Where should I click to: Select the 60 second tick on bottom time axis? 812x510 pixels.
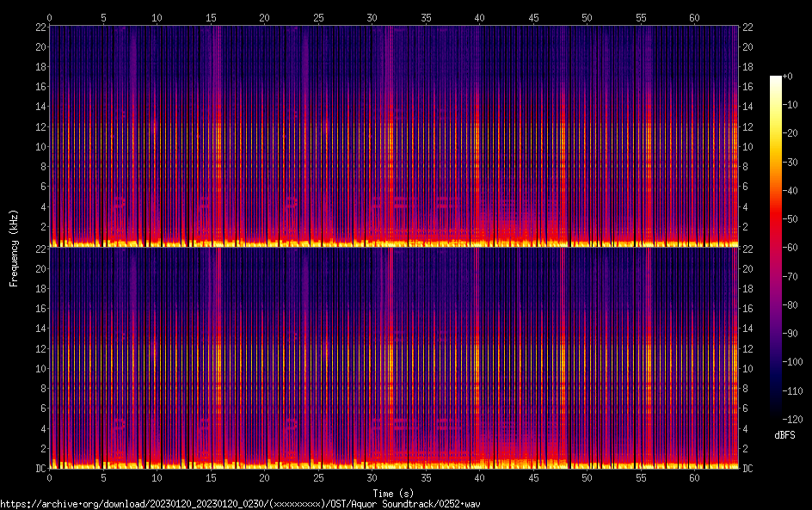click(x=694, y=477)
